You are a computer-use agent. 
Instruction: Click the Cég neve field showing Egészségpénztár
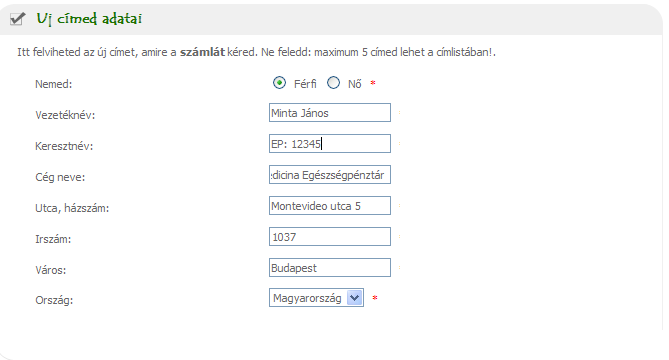click(330, 175)
